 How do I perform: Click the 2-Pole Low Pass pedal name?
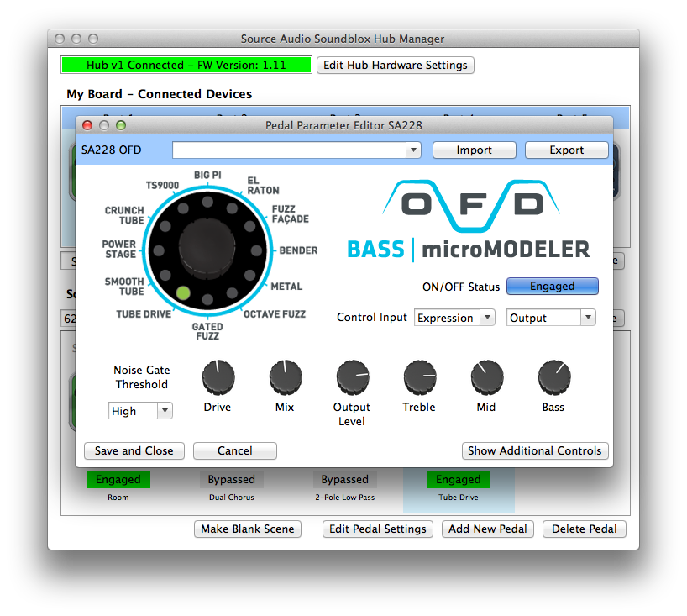pos(345,498)
